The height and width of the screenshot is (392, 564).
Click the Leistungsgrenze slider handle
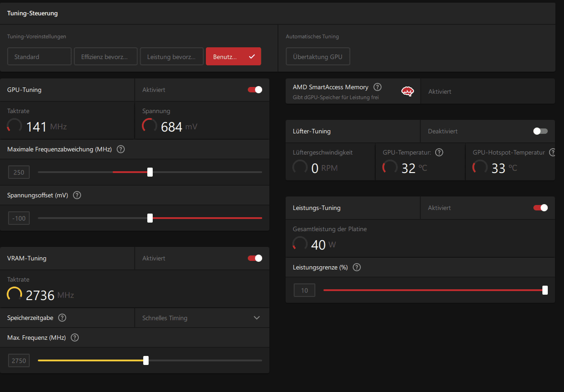click(x=545, y=290)
